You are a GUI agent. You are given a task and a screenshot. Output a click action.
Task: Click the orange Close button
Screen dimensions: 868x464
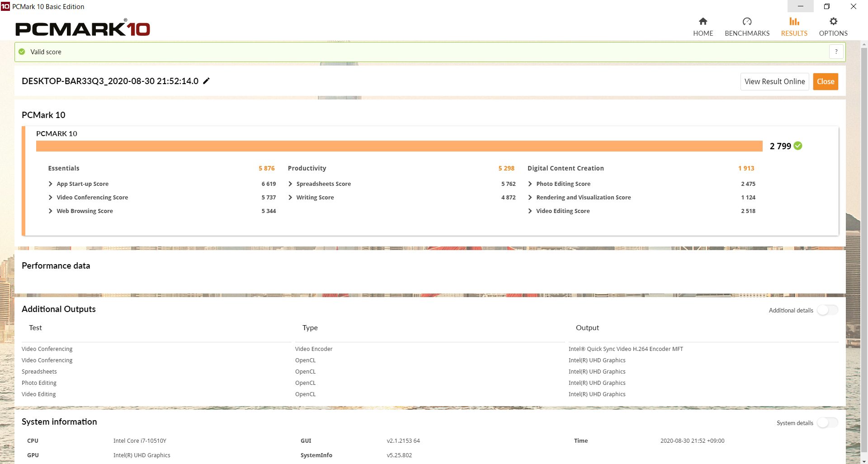[x=826, y=81]
